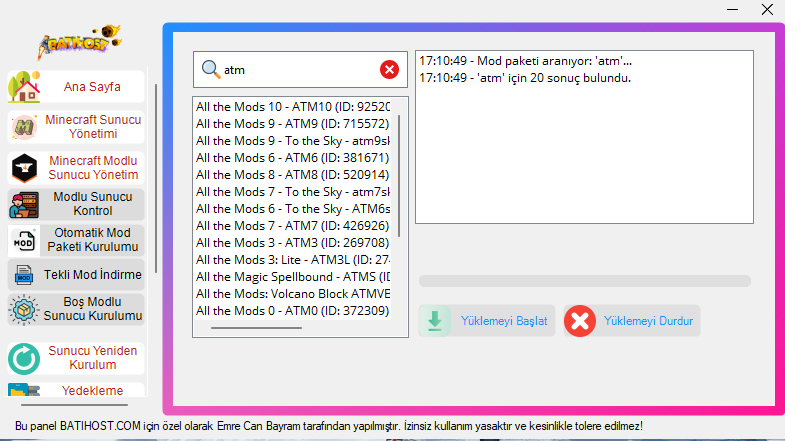Open Boş Modlu Sunucu Kurulumu page

[x=76, y=309]
